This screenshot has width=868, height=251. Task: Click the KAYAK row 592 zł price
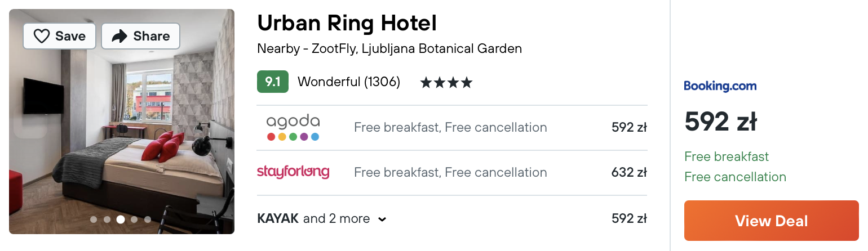click(x=628, y=218)
